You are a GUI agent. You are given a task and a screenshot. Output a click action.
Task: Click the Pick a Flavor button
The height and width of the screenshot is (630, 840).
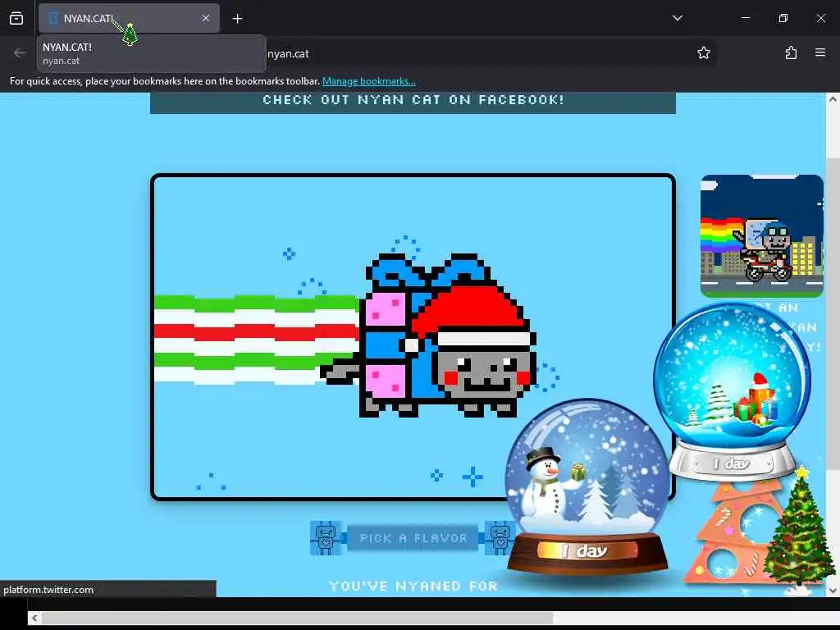coord(413,538)
